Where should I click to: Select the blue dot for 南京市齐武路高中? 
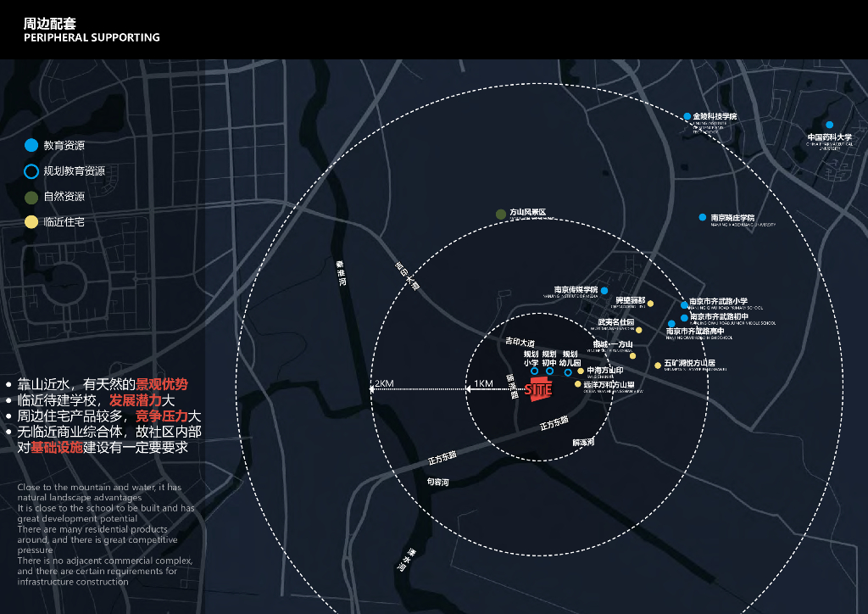(671, 324)
